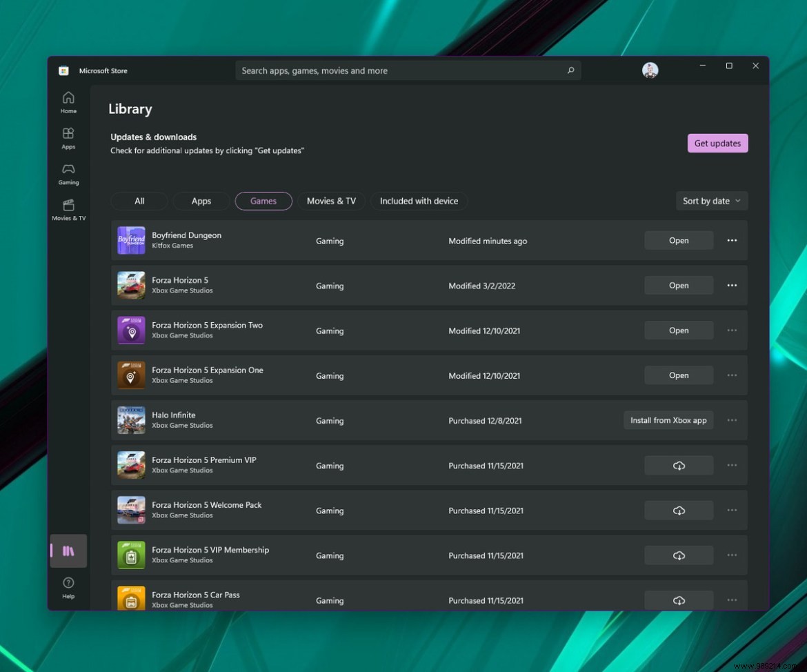The image size is (807, 672).
Task: Open the Library icon in the sidebar
Action: pyautogui.click(x=68, y=551)
